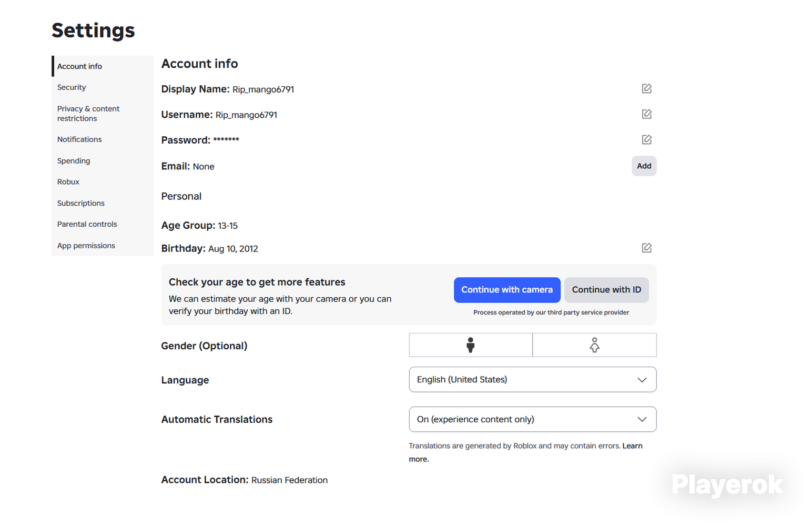Open Privacy & content restrictions tab
The image size is (812, 526).
(x=103, y=114)
